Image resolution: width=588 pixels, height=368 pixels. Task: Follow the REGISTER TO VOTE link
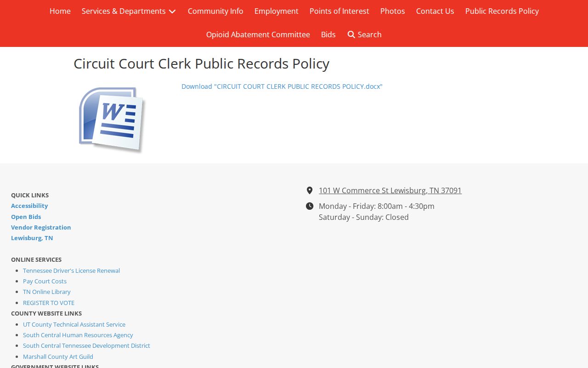(x=49, y=303)
